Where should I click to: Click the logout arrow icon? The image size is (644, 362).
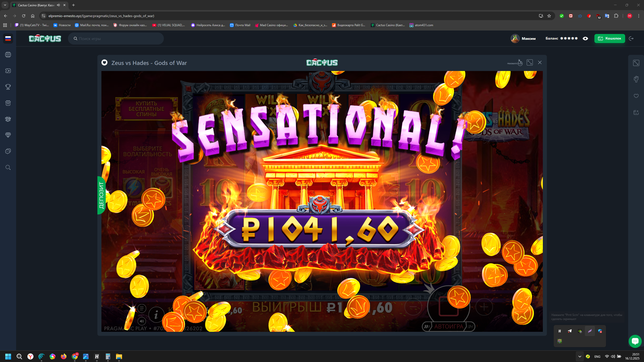pyautogui.click(x=631, y=39)
